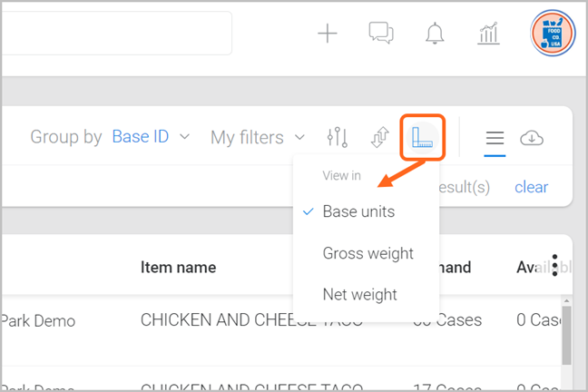Image resolution: width=588 pixels, height=392 pixels.
Task: Click the sort arrows icon
Action: click(x=380, y=137)
